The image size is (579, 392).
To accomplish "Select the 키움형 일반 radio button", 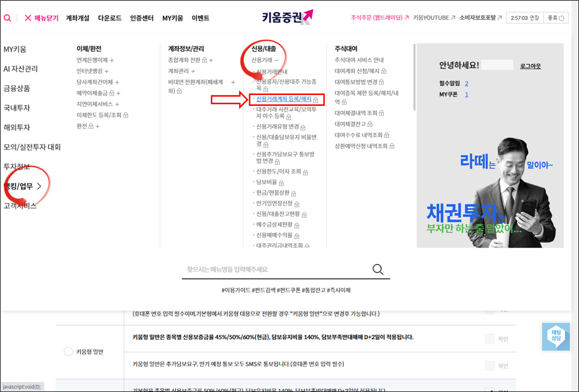I will pyautogui.click(x=68, y=351).
